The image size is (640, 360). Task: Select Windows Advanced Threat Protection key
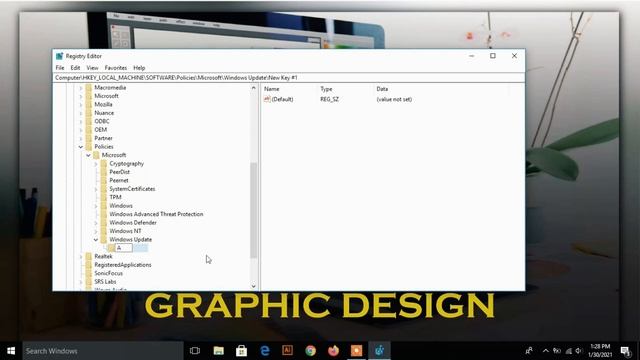tap(156, 214)
